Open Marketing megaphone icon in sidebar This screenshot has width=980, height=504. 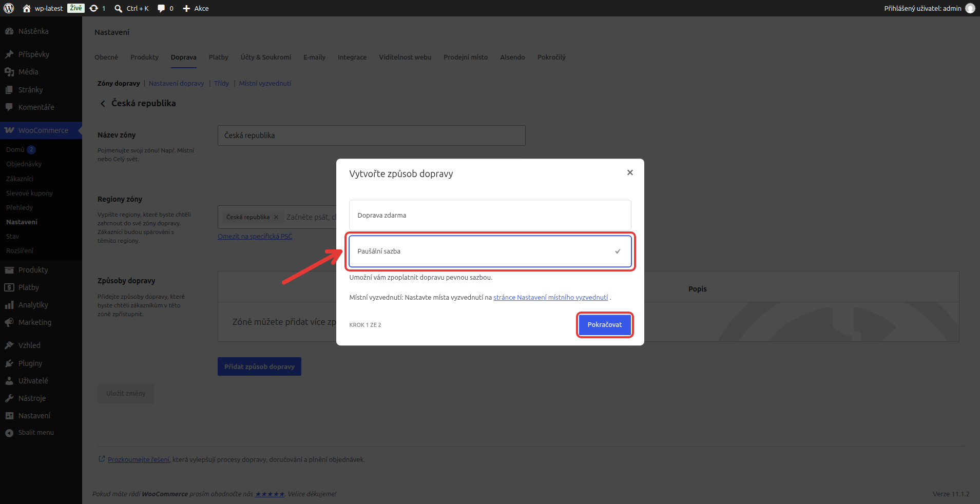click(9, 322)
